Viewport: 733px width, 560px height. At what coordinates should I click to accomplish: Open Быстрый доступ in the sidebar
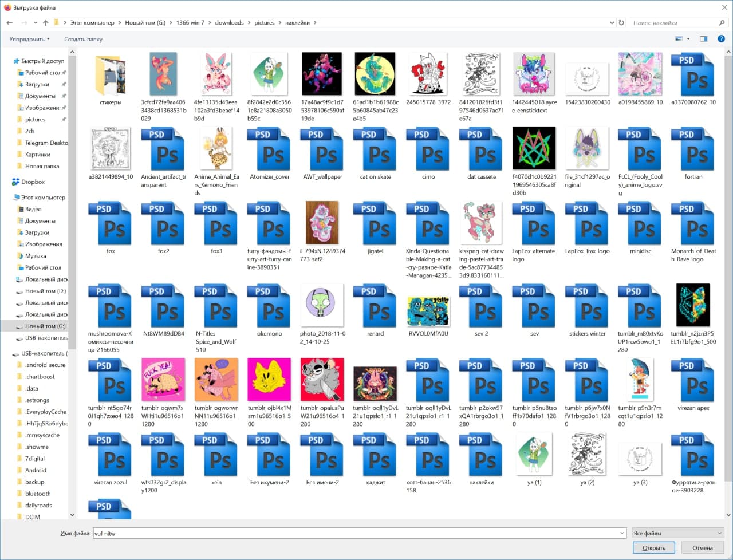click(x=42, y=61)
